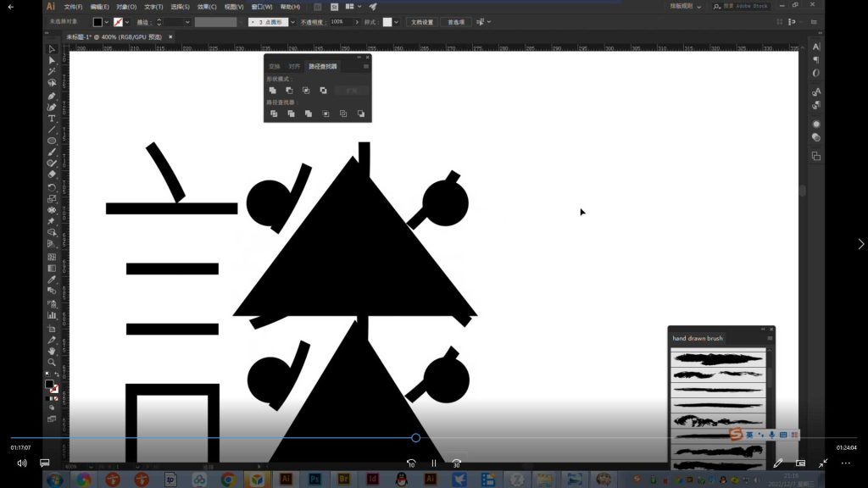The height and width of the screenshot is (488, 868).
Task: Click the Unite shape mode icon in Pathfinder
Action: (x=273, y=90)
